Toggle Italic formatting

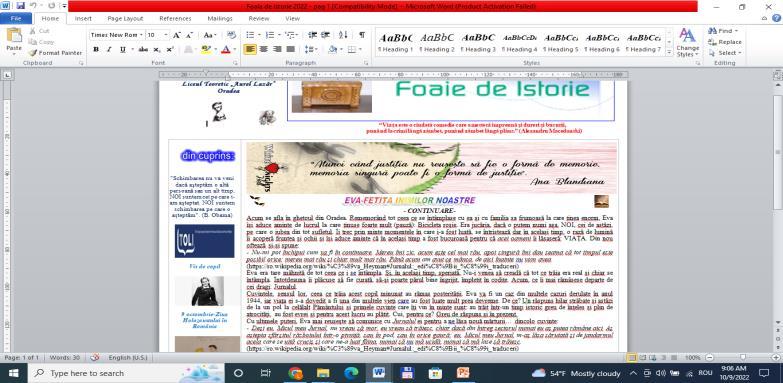pyautogui.click(x=109, y=49)
